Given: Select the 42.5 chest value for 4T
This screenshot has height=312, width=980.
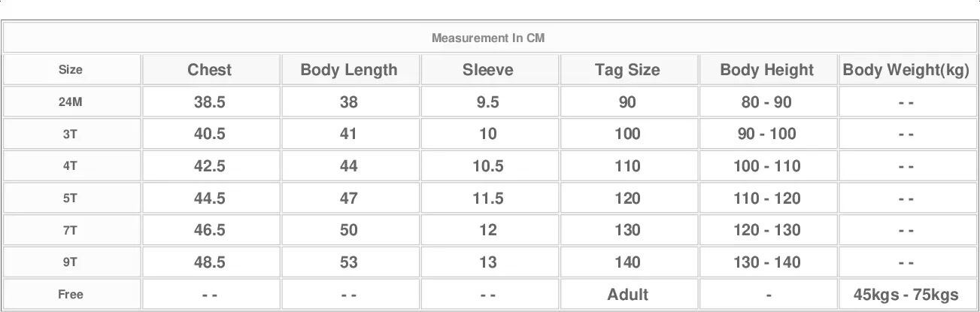Looking at the screenshot, I should tap(209, 166).
